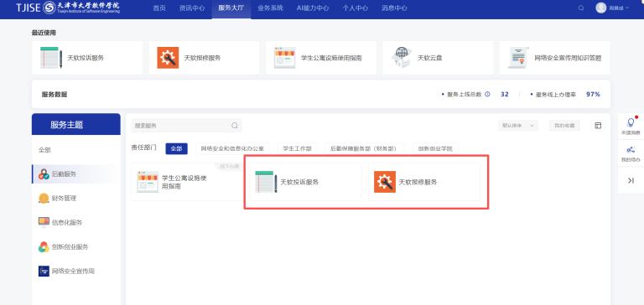Filter by 后勤保障服务部（财务部）department

click(365, 148)
